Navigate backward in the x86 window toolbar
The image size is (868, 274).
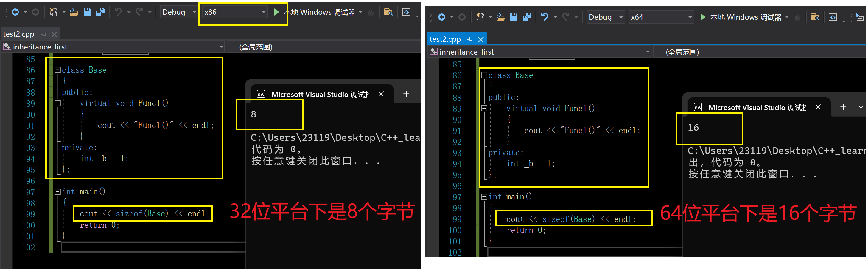click(x=15, y=12)
